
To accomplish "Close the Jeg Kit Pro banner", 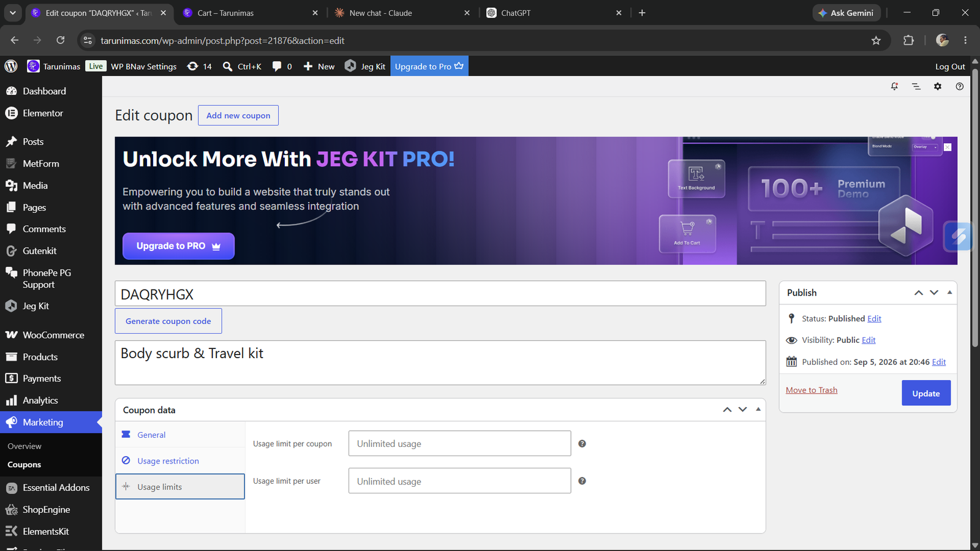I will click(x=948, y=147).
